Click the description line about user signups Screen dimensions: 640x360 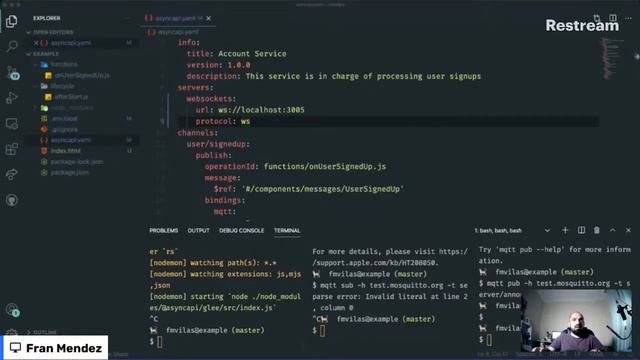click(333, 76)
